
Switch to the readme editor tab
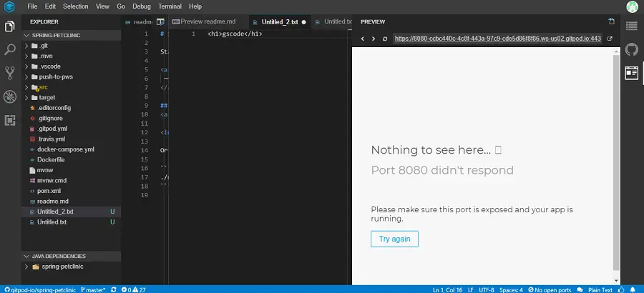[x=140, y=21]
